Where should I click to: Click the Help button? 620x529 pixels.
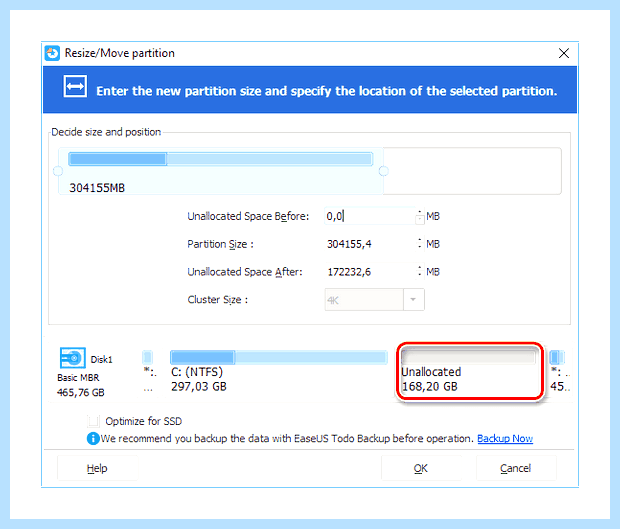coord(97,468)
